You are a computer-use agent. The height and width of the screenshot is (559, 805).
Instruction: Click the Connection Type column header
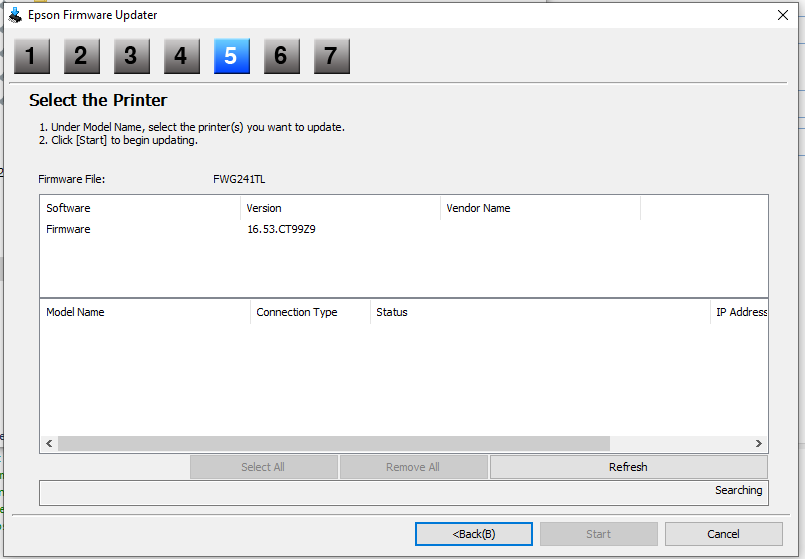(x=311, y=312)
